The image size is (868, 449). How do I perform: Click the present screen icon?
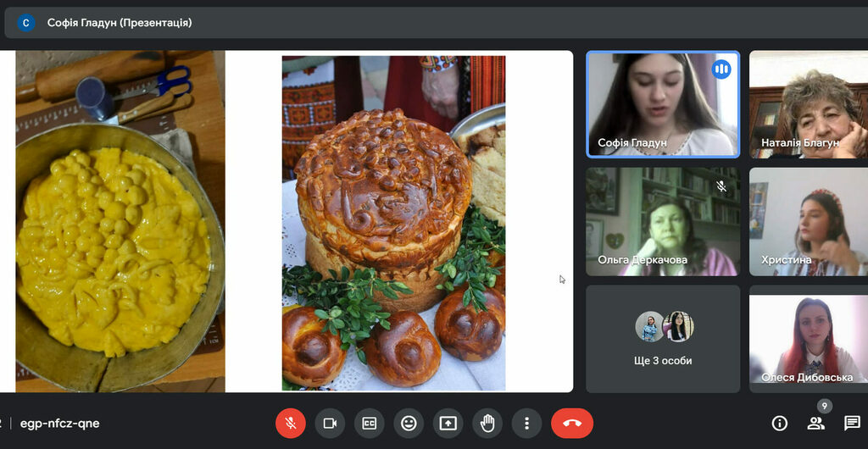[x=448, y=423]
